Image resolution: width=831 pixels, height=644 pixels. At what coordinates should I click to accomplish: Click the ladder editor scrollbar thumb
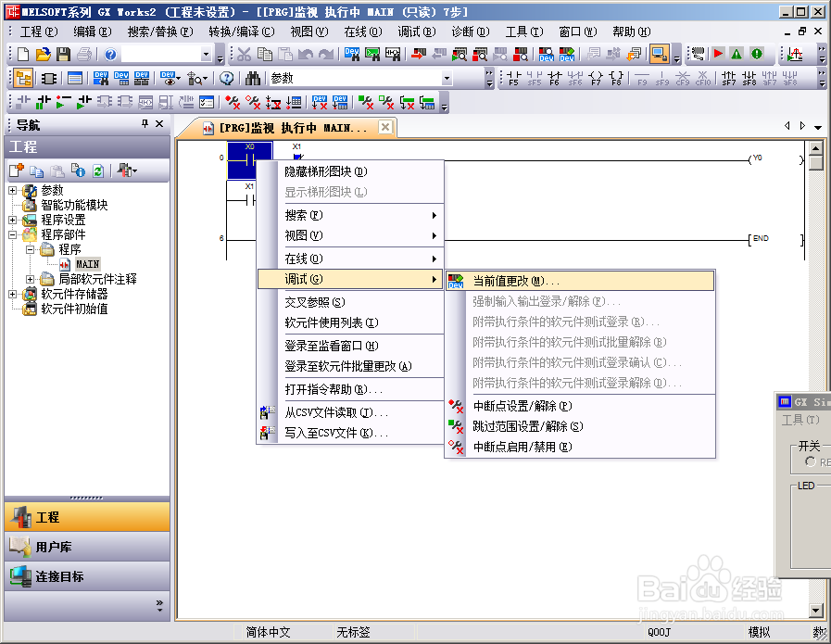point(816,163)
